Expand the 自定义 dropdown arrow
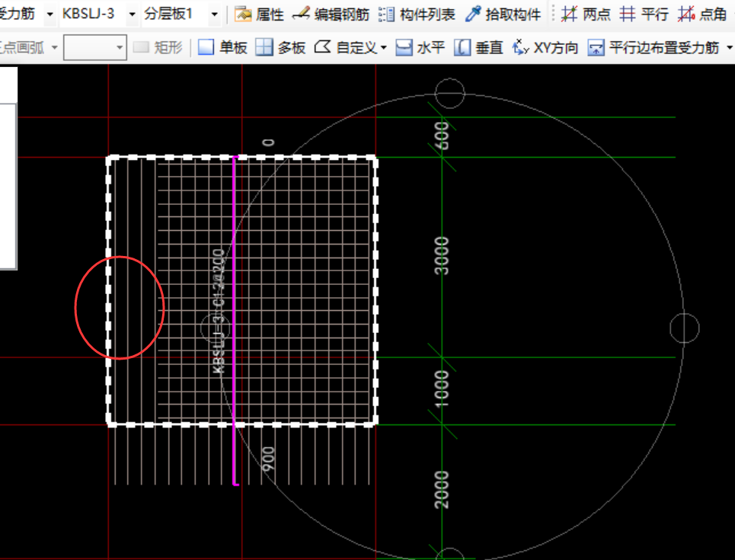Screen dimensions: 735x560 coord(383,47)
